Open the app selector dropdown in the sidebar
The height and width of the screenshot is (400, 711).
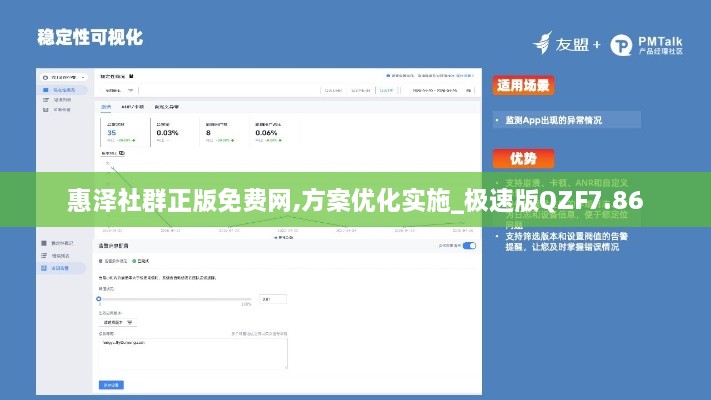(63, 78)
